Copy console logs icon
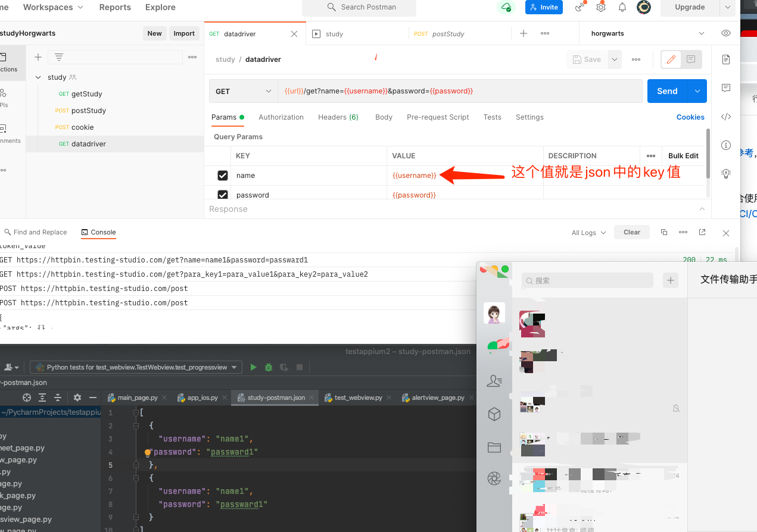Screen dimensions: 757x532 tap(664, 232)
